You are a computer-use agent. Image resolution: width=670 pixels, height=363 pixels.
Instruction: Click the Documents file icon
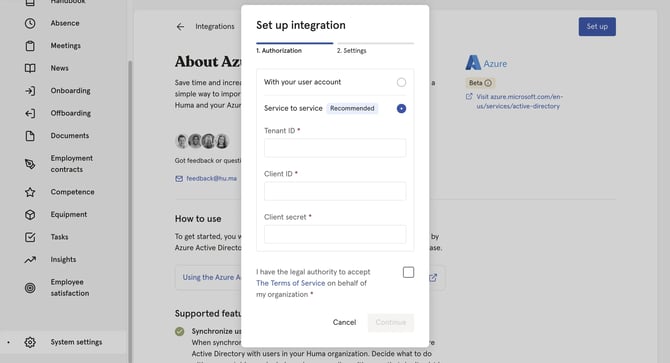[x=30, y=136]
